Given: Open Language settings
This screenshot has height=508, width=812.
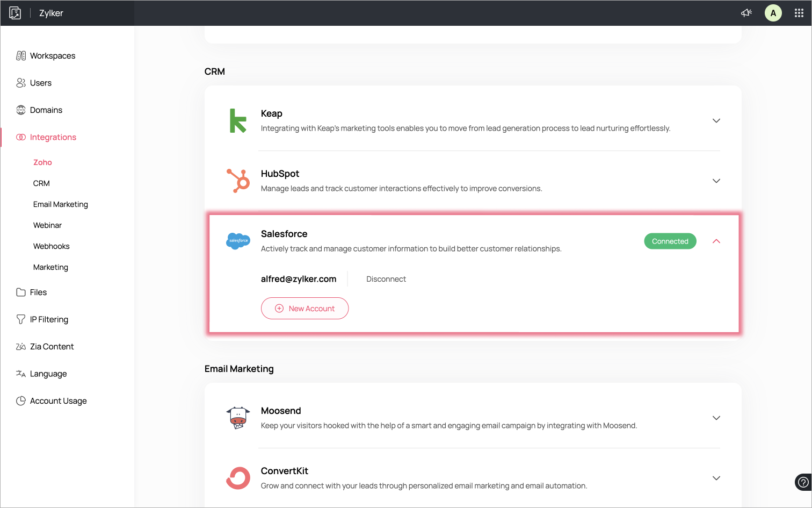Looking at the screenshot, I should coord(48,374).
